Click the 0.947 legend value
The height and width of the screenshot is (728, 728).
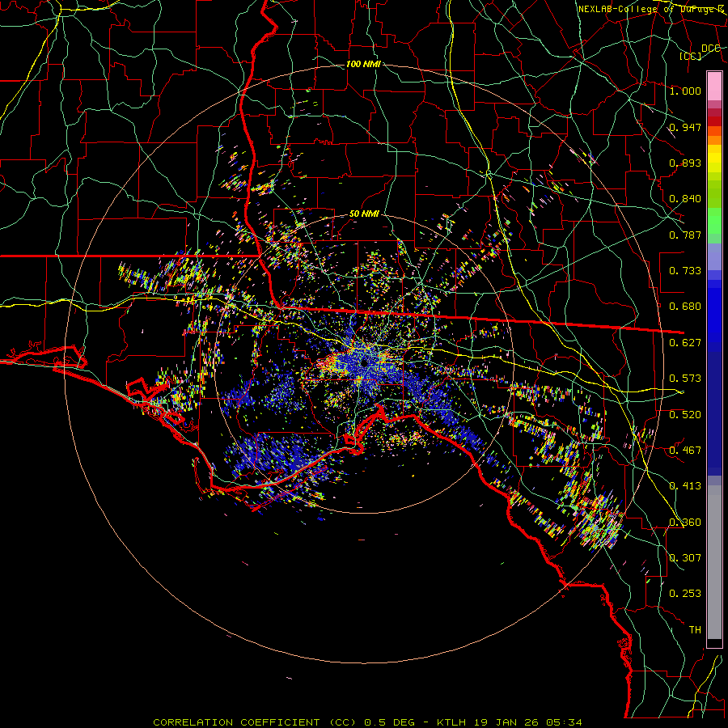(x=685, y=127)
